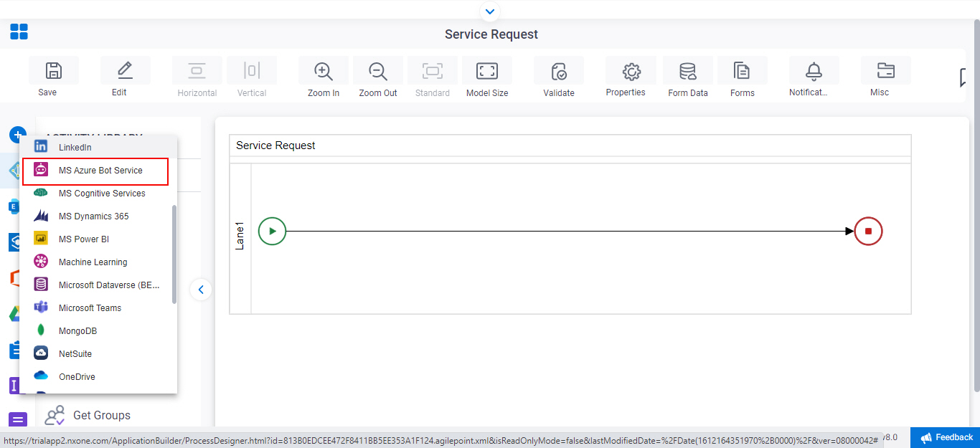Click the Service Request page title
The image size is (980, 448).
[x=491, y=34]
